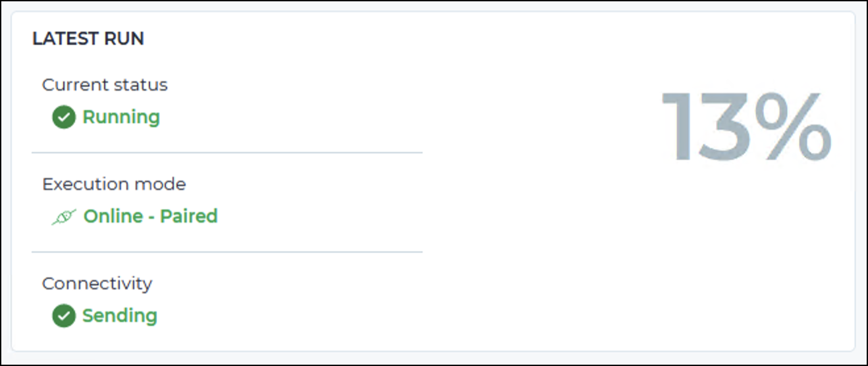
Task: Click the green checkmark icon beside Running
Action: (x=64, y=118)
